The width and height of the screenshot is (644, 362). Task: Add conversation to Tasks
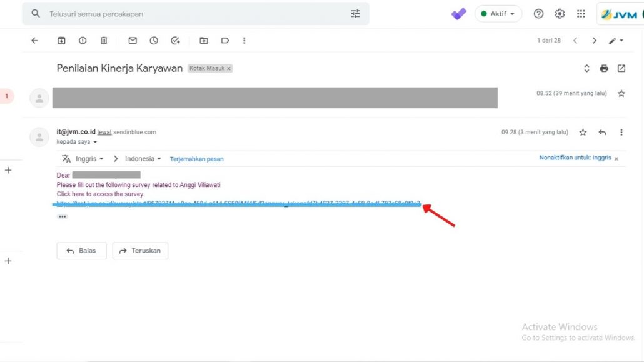point(175,40)
